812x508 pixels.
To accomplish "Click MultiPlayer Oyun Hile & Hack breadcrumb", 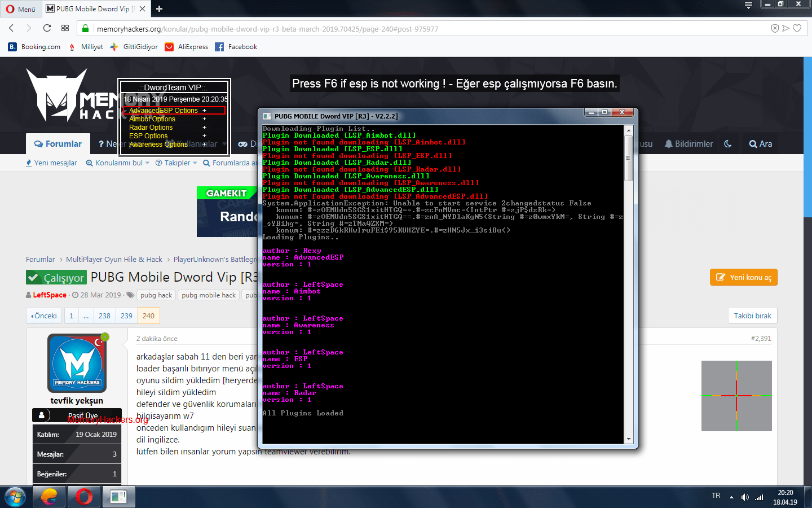I will coord(114,260).
